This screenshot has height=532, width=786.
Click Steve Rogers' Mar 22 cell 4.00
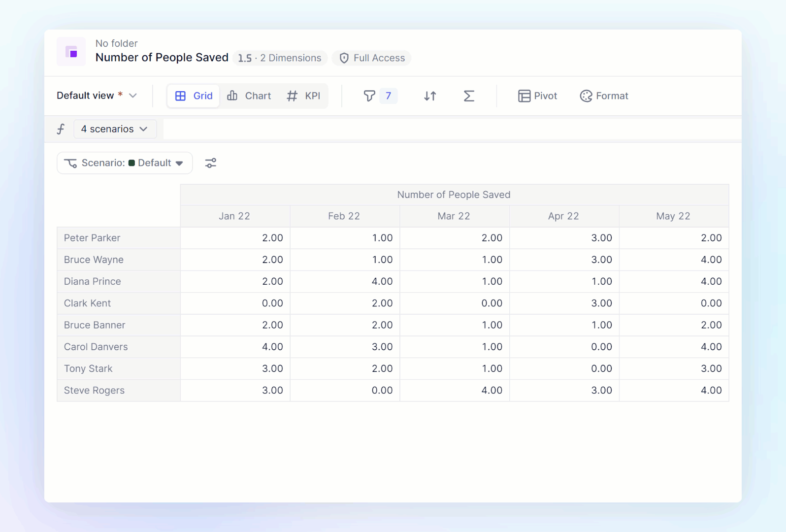point(455,390)
